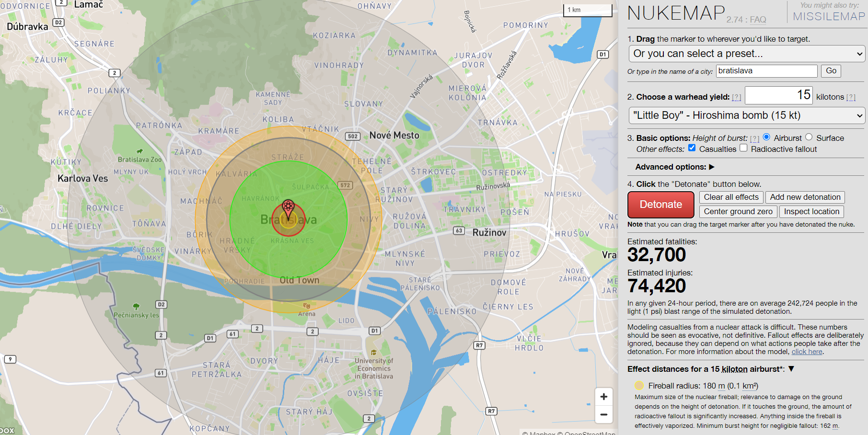This screenshot has width=868, height=435.
Task: Expand the Advanced options section
Action: point(674,167)
